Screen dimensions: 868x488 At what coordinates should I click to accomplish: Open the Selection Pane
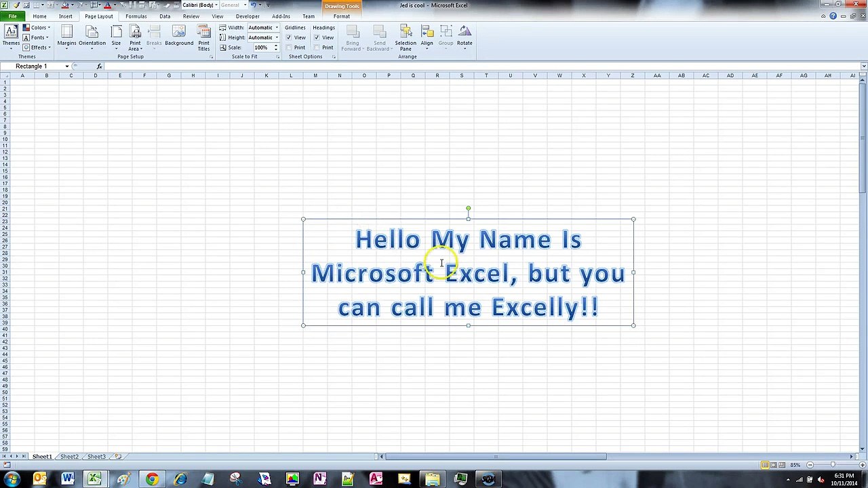(x=406, y=38)
